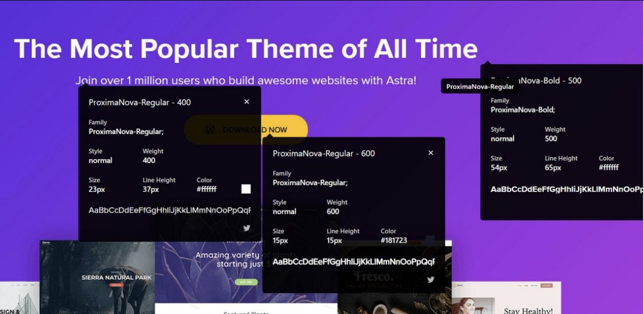Click the WordPress logo on download button
The width and height of the screenshot is (644, 314).
(210, 129)
